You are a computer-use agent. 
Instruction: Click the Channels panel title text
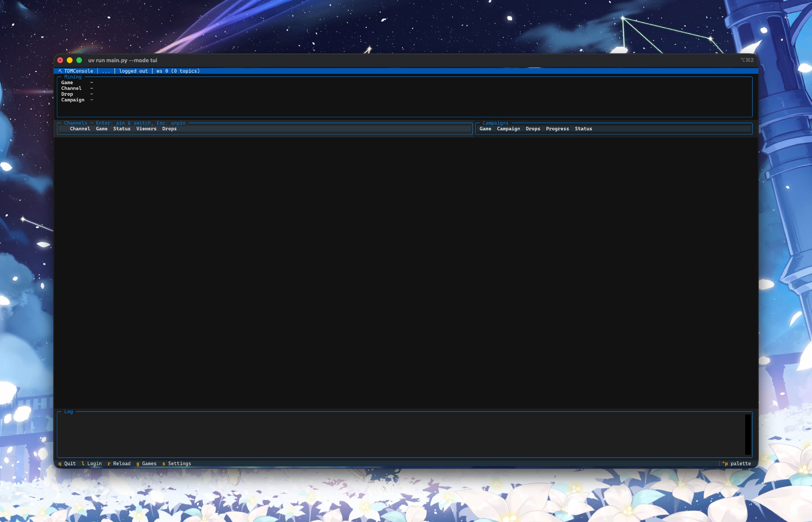pos(125,123)
